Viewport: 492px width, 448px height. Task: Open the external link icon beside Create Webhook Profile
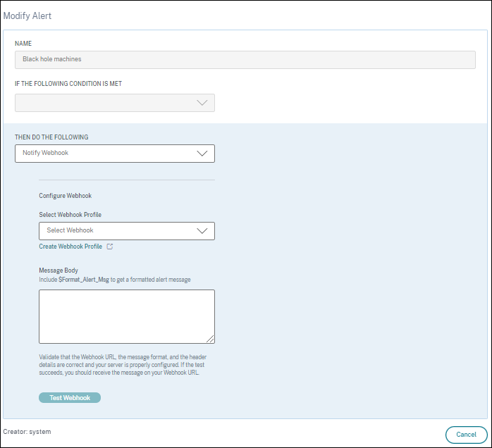110,247
